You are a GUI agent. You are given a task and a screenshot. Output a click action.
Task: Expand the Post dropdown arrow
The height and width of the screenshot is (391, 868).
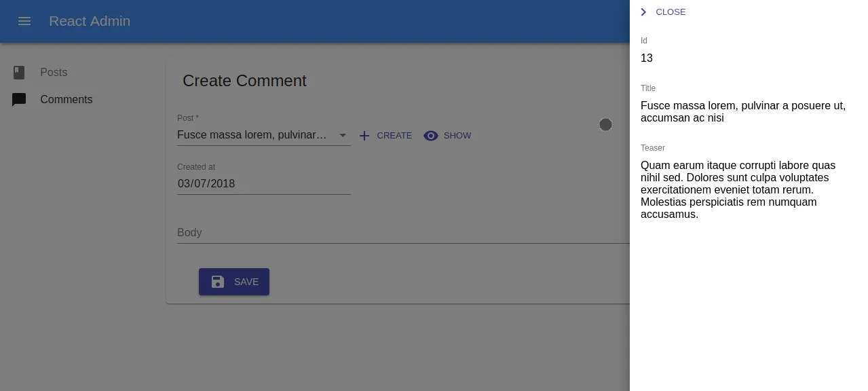[343, 135]
